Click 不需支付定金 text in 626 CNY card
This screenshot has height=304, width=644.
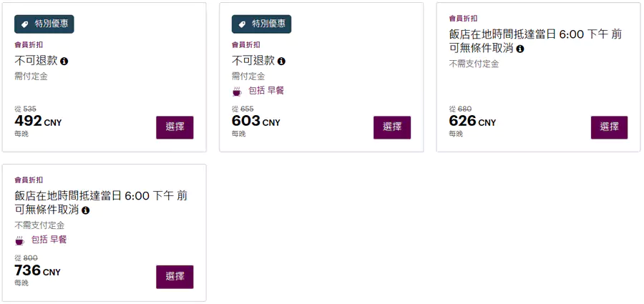(x=474, y=64)
